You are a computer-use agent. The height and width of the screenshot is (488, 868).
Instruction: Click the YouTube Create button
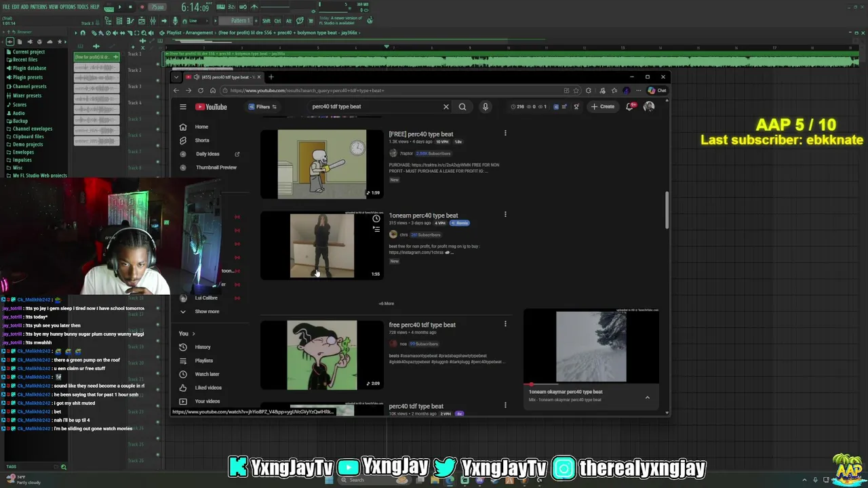pos(603,106)
